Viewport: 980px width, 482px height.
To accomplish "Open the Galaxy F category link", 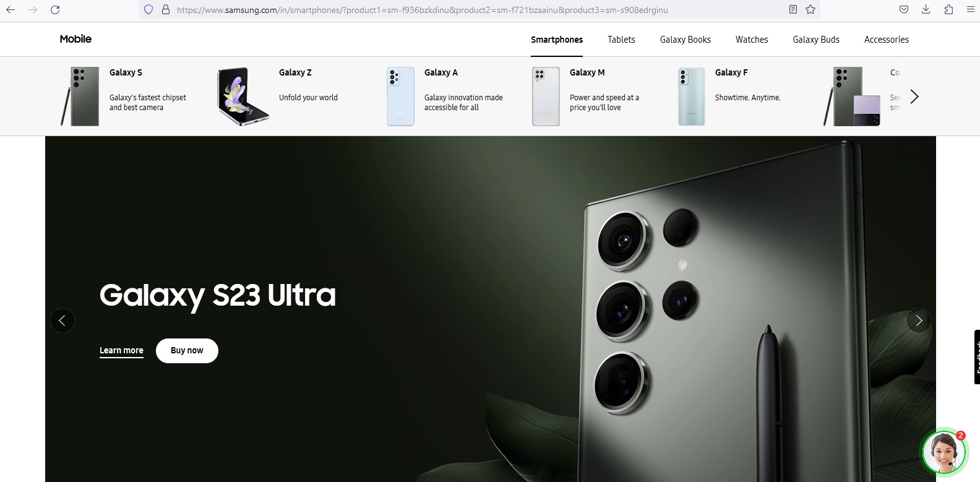I will 731,72.
